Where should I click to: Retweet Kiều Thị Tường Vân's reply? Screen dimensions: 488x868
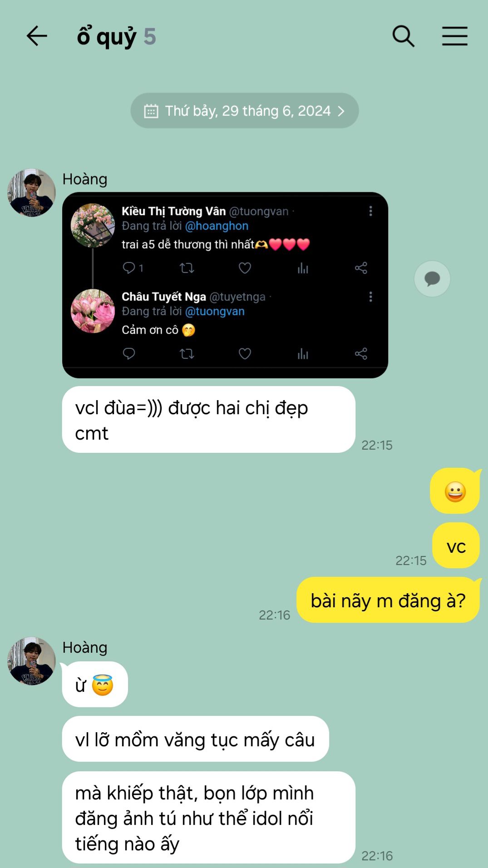(187, 268)
